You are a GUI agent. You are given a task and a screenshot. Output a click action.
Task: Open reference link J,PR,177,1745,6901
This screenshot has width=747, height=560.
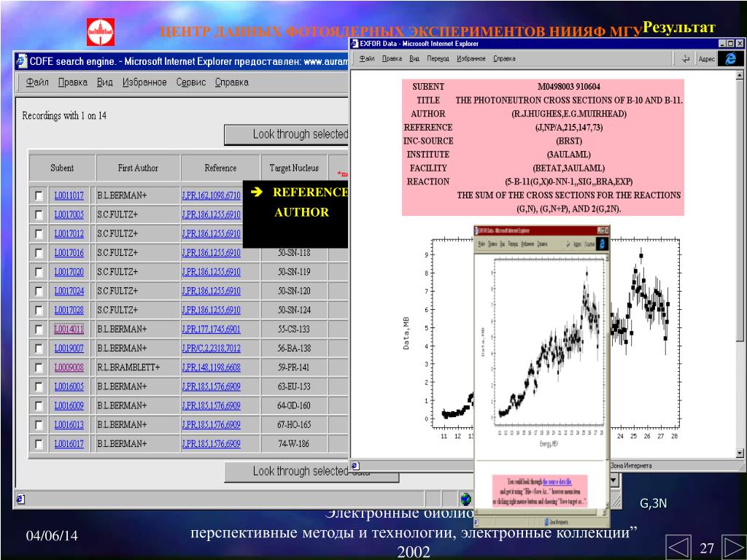(211, 329)
